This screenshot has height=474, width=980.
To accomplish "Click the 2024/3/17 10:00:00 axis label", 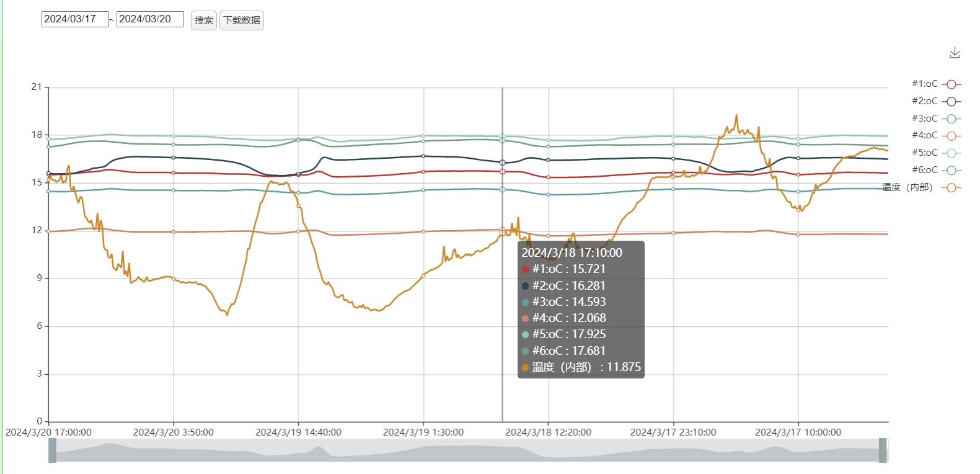I will [798, 432].
